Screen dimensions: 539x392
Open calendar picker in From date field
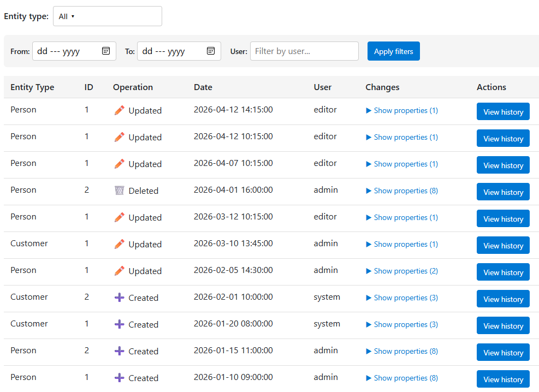click(x=106, y=51)
